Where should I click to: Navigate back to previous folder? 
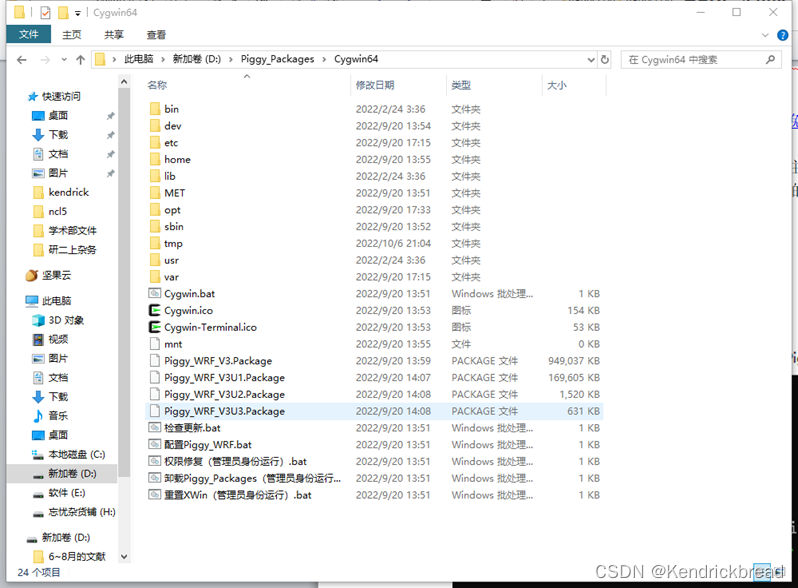point(21,60)
